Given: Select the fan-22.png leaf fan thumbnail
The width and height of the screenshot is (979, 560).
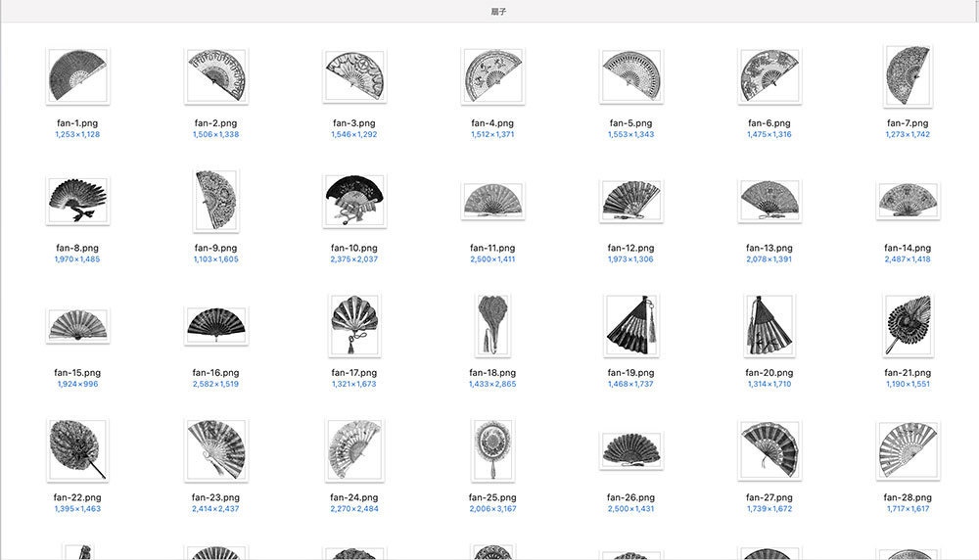Looking at the screenshot, I should click(77, 450).
